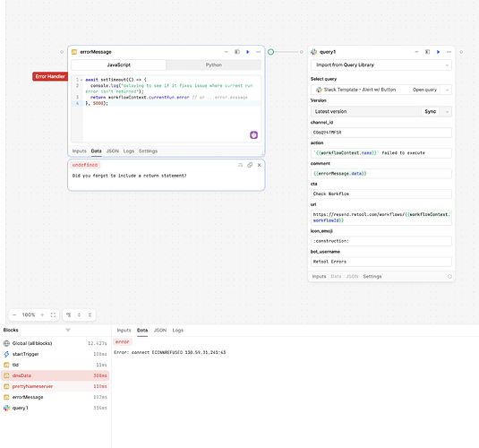Open errorMessage block's more options menu
Screen dimensions: 479x448
(259, 52)
